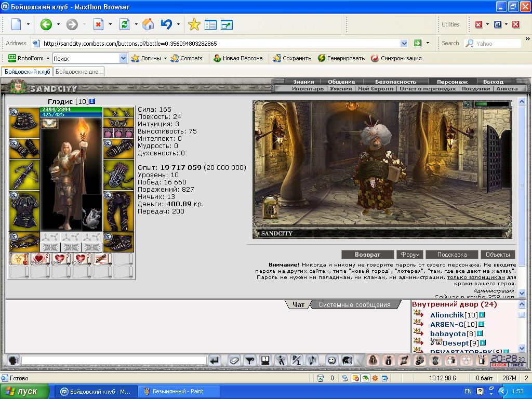532x399 pixels.
Task: Click the belt item slot
Action: point(24,242)
